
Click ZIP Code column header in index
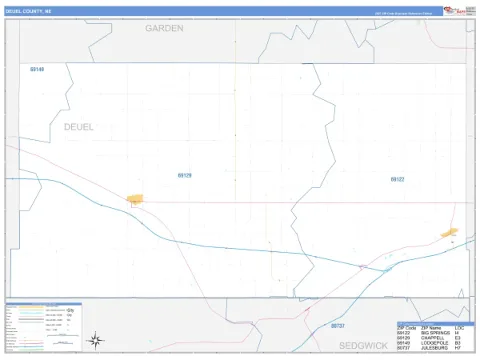pyautogui.click(x=406, y=328)
